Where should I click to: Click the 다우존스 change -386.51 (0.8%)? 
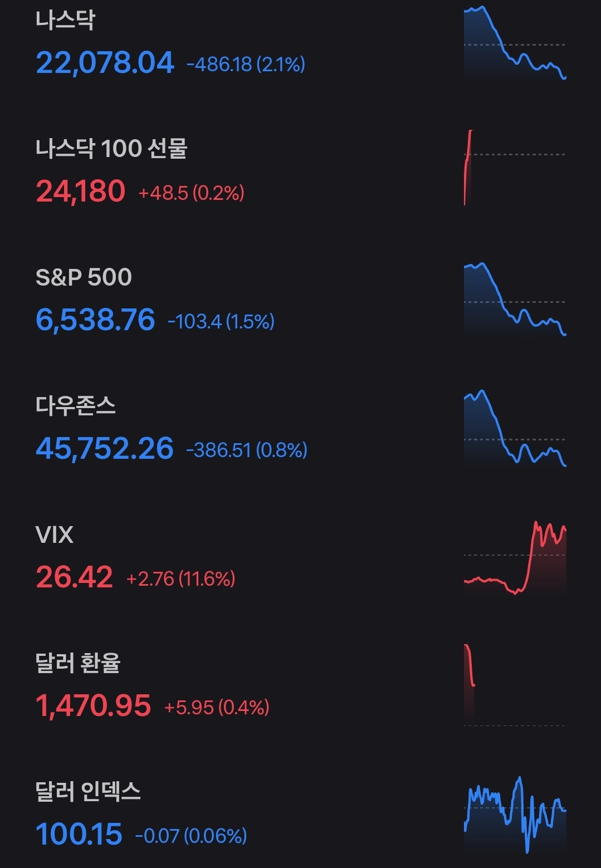pos(246,450)
